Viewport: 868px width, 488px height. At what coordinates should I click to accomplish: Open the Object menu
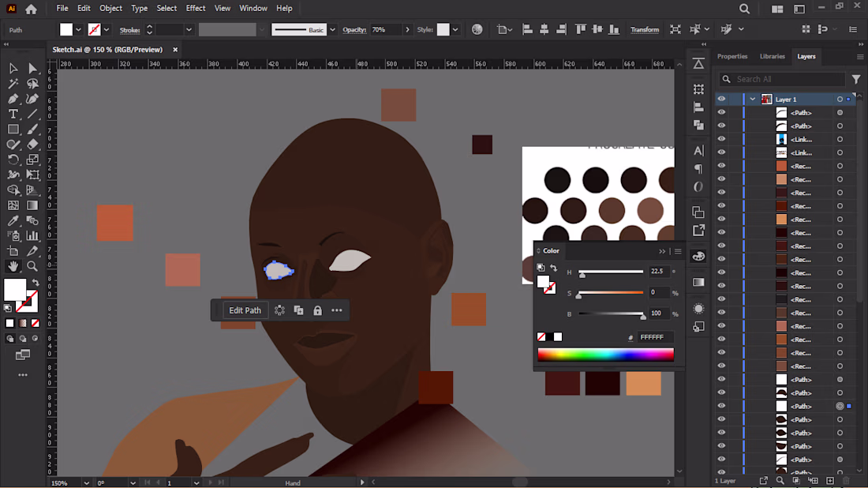point(110,9)
